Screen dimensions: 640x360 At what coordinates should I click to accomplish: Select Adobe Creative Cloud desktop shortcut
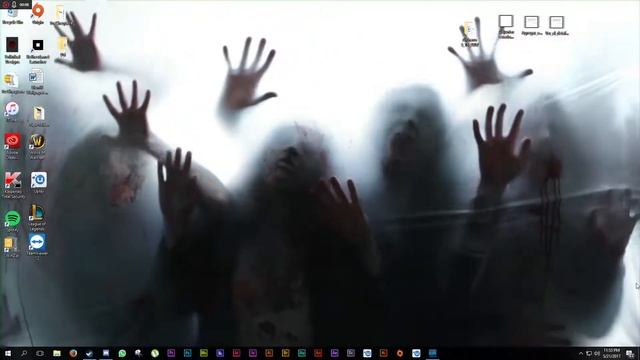(12, 146)
